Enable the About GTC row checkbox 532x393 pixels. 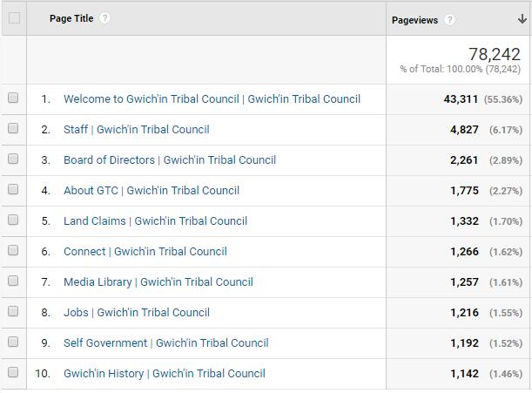13,190
